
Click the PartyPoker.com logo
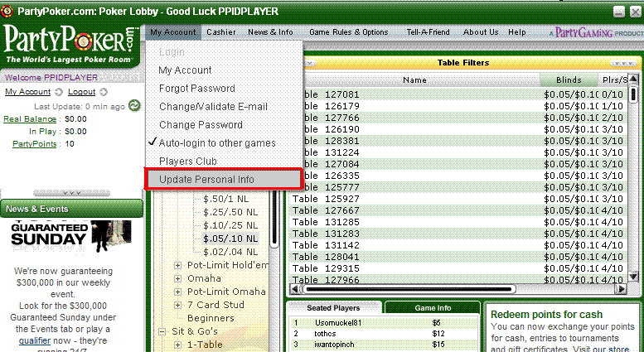coord(70,44)
